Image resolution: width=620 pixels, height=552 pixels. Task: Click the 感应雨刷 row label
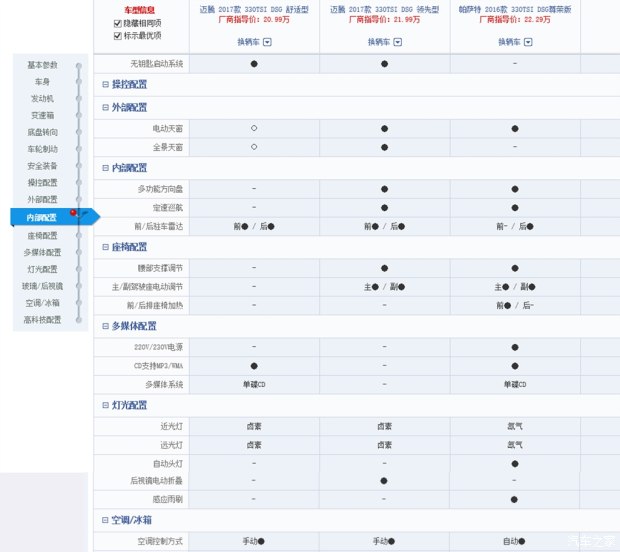point(168,499)
